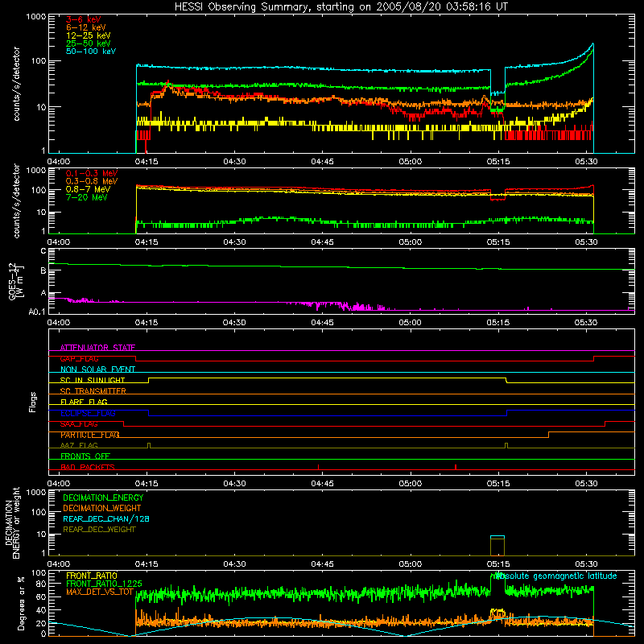644x644 pixels.
Task: Select the green 7-20 MeV legend label
Action: (87, 197)
